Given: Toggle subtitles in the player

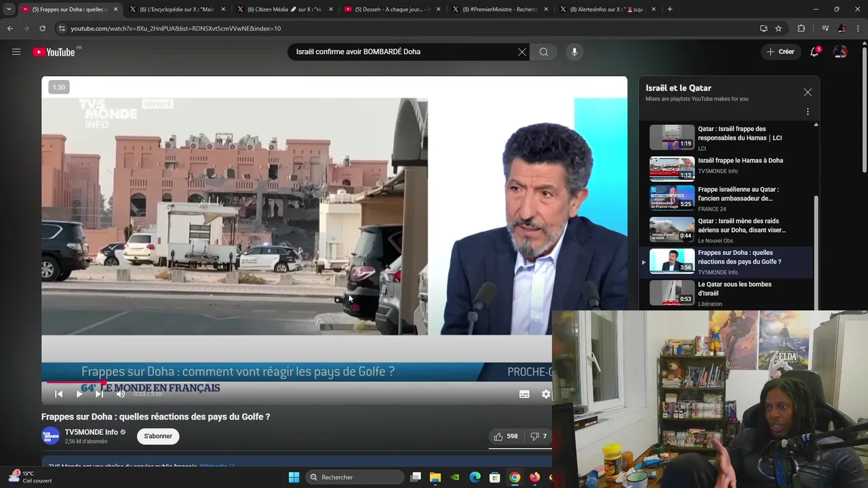Looking at the screenshot, I should (524, 394).
